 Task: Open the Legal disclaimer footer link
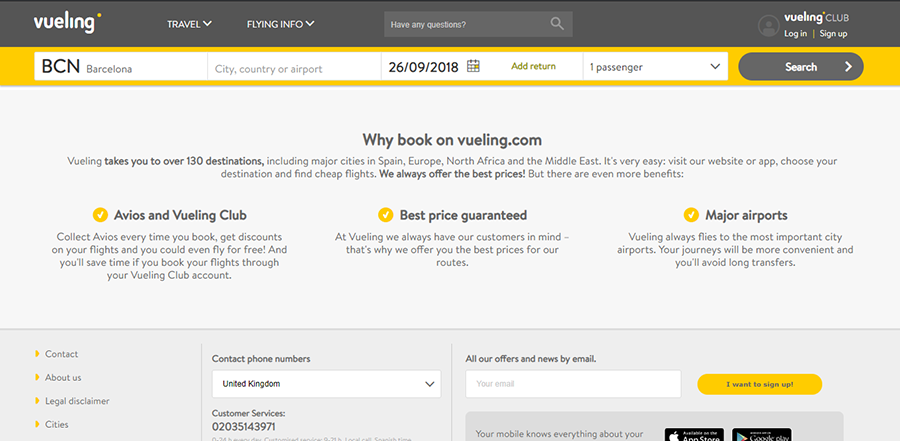(x=77, y=401)
